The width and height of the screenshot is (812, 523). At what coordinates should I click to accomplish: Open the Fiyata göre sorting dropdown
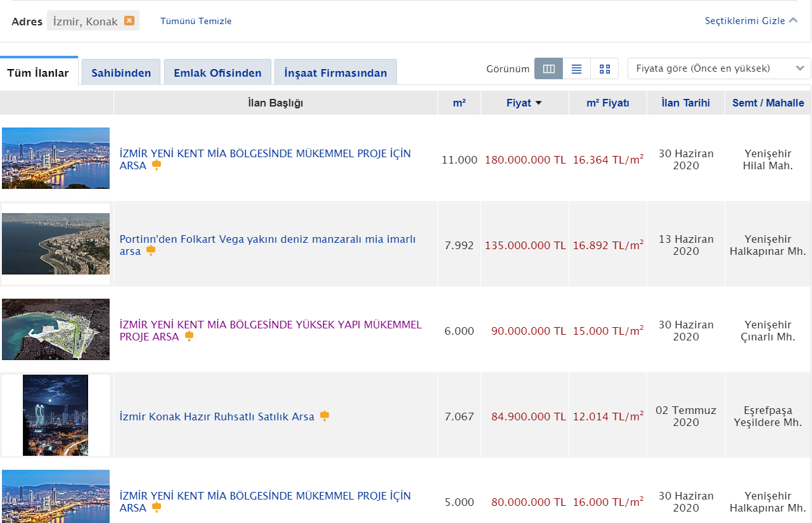tap(719, 68)
